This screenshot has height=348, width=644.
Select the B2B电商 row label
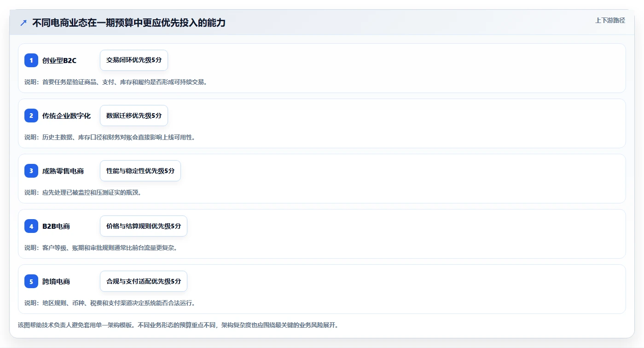[x=56, y=226]
